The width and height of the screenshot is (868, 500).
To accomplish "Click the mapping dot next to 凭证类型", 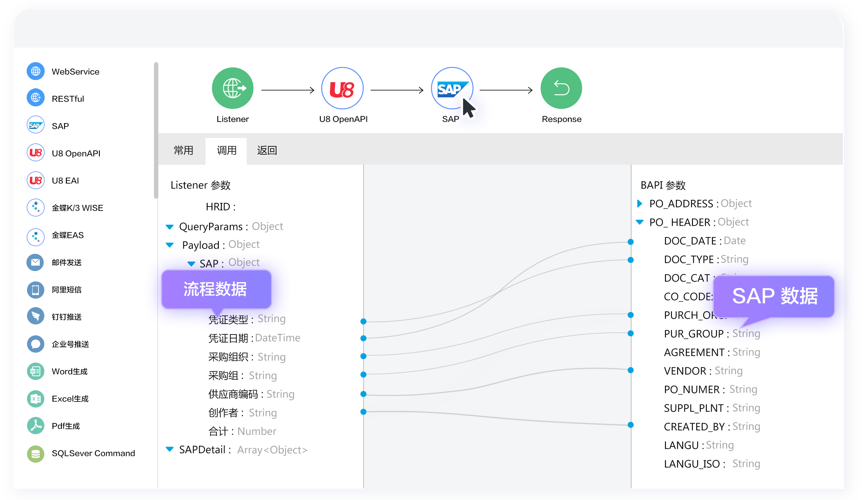I will 363,321.
